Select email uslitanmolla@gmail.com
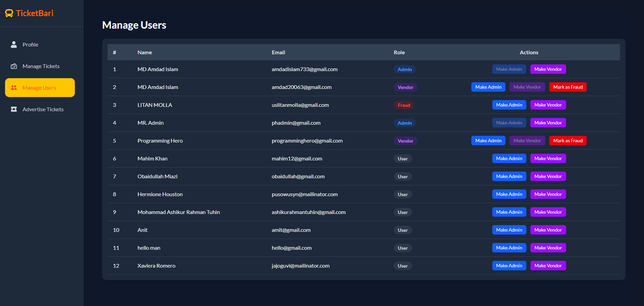 pos(300,105)
